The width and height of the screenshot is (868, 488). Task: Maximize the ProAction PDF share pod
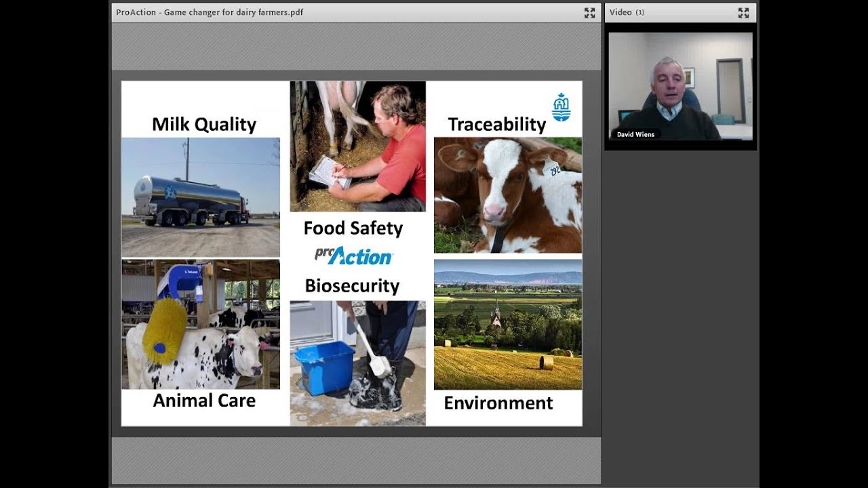(589, 13)
